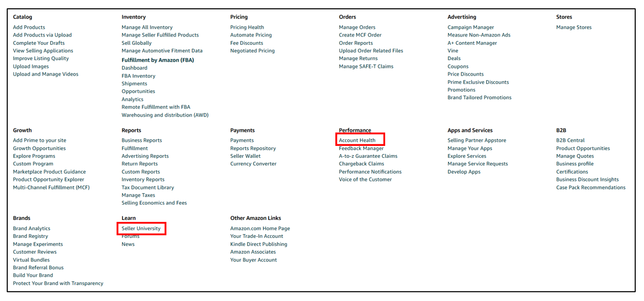Image resolution: width=644 pixels, height=301 pixels.
Task: Open Upload Images link
Action: pyautogui.click(x=31, y=66)
